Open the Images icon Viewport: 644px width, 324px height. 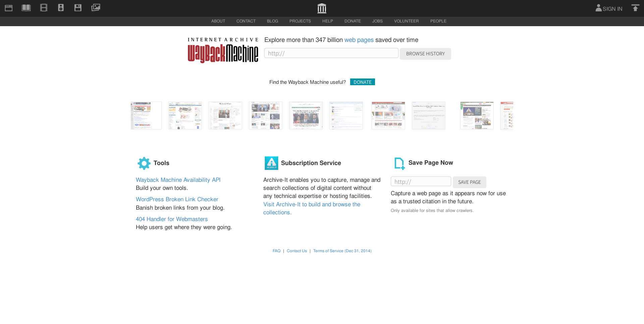click(96, 7)
